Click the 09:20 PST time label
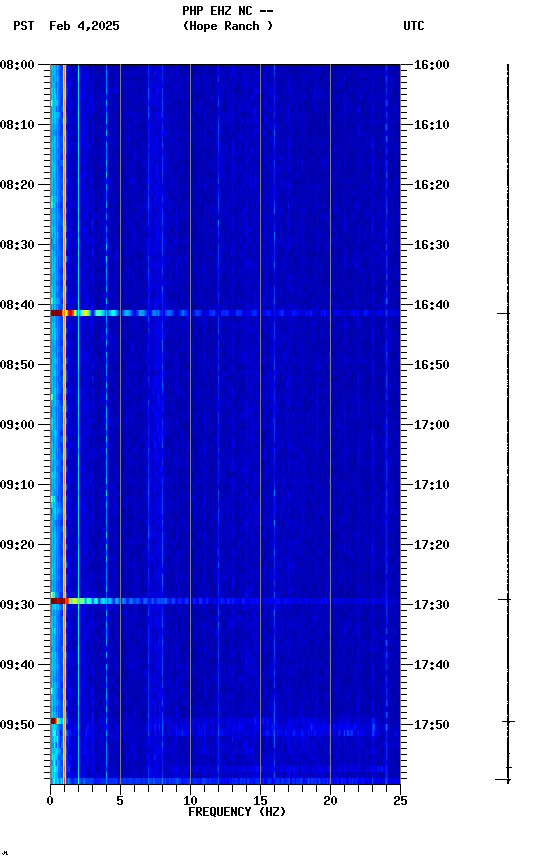Image resolution: width=552 pixels, height=864 pixels. pyautogui.click(x=17, y=545)
